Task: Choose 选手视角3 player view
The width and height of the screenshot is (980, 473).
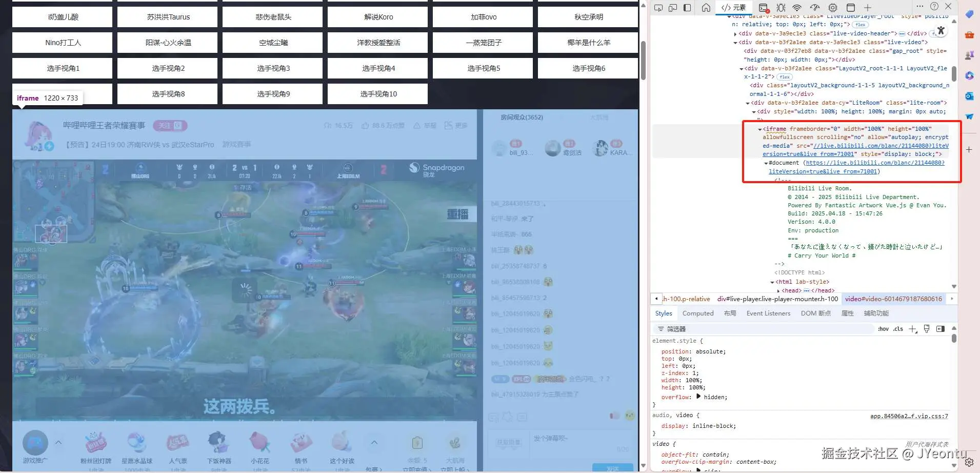Action: 273,68
